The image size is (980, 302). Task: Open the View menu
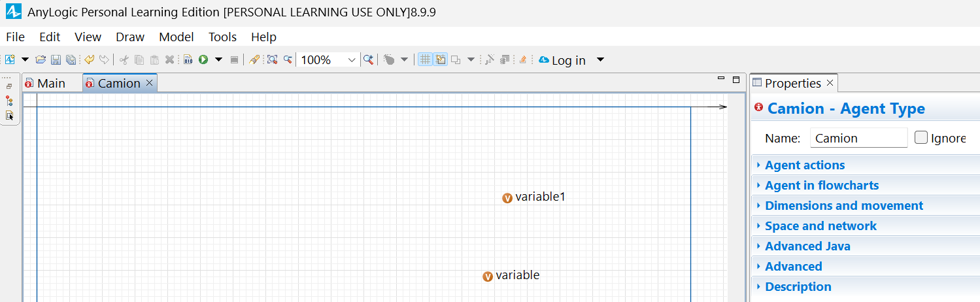pyautogui.click(x=88, y=37)
